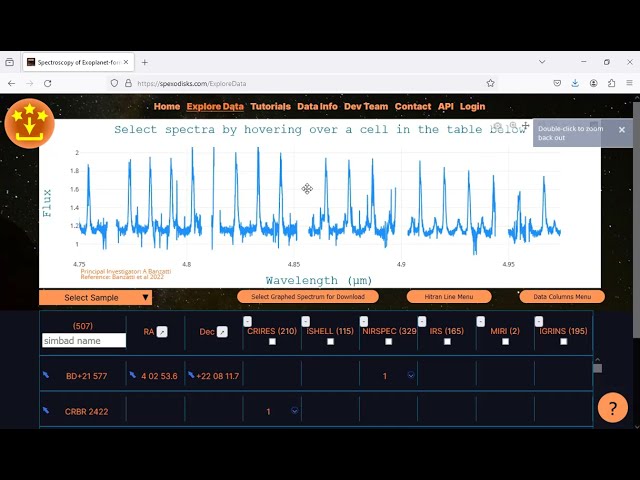Click the table scroll-up arrow

pos(597,360)
